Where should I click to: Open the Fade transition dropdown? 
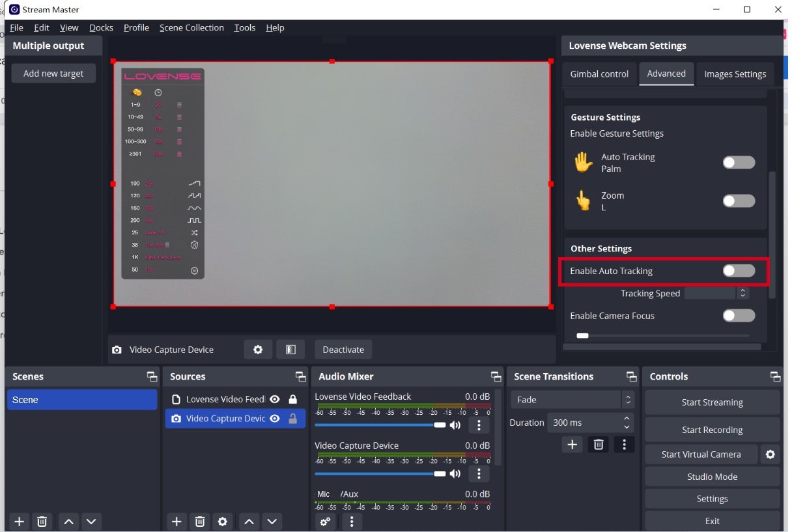pos(572,400)
